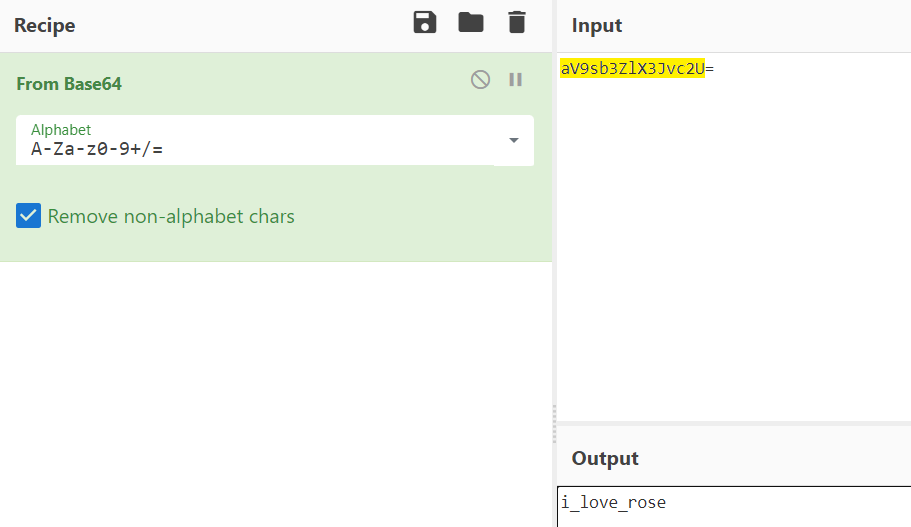Open the Load recipe folder icon
911x527 pixels.
[x=471, y=23]
